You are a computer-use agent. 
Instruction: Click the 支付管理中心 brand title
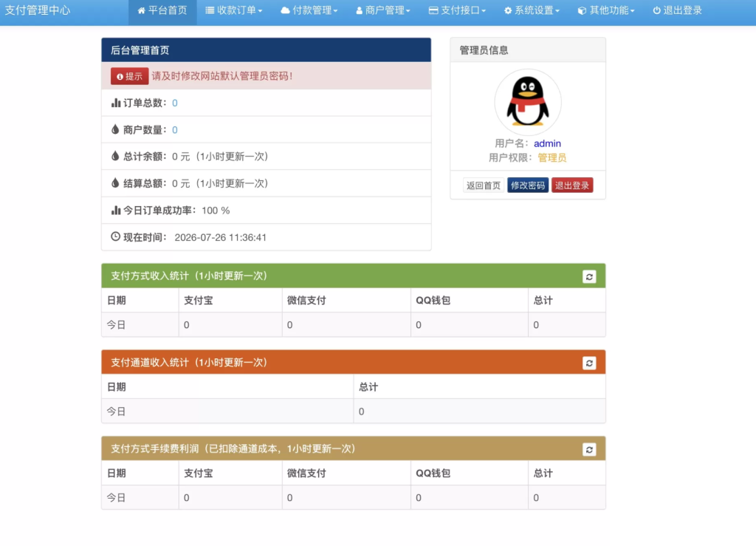(x=38, y=10)
